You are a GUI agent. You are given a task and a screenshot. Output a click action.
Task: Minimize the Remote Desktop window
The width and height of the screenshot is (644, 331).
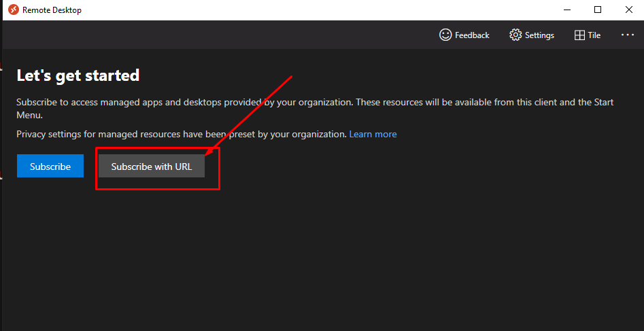pyautogui.click(x=566, y=10)
